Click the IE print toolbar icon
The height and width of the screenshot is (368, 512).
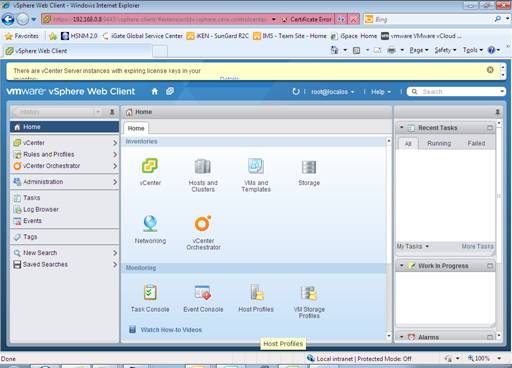tap(391, 50)
